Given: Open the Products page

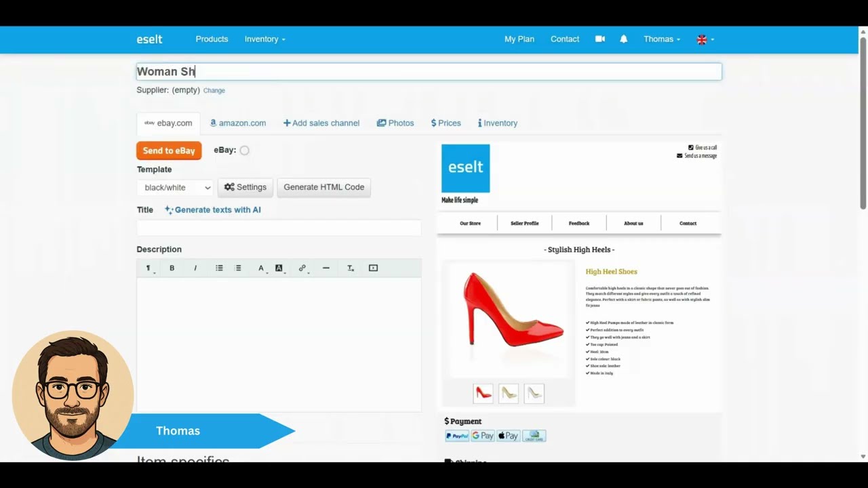Looking at the screenshot, I should [212, 39].
